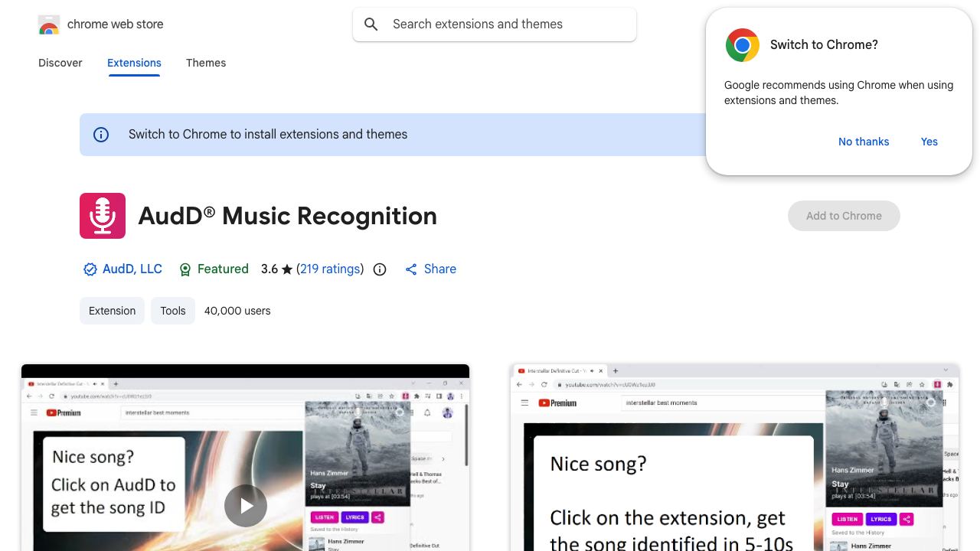Click the chrome web store title

116,24
